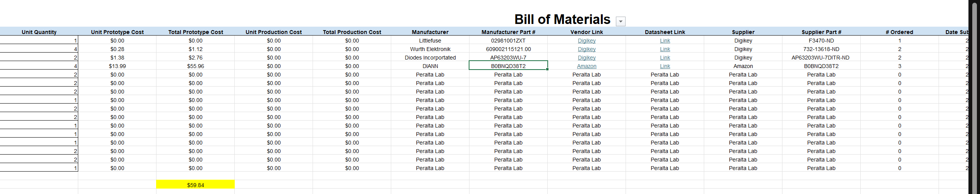Click the Bill of Materials title text
The image size is (980, 194).
pyautogui.click(x=562, y=19)
